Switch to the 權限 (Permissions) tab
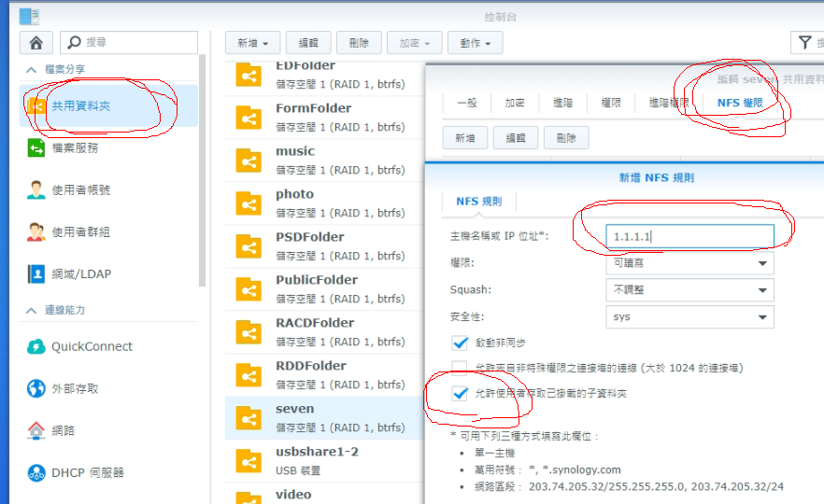 coord(611,103)
